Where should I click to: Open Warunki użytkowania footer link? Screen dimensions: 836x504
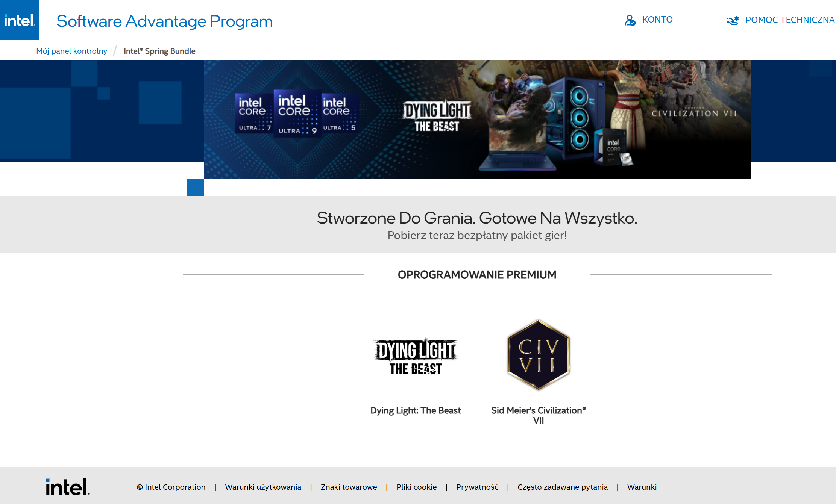point(263,487)
